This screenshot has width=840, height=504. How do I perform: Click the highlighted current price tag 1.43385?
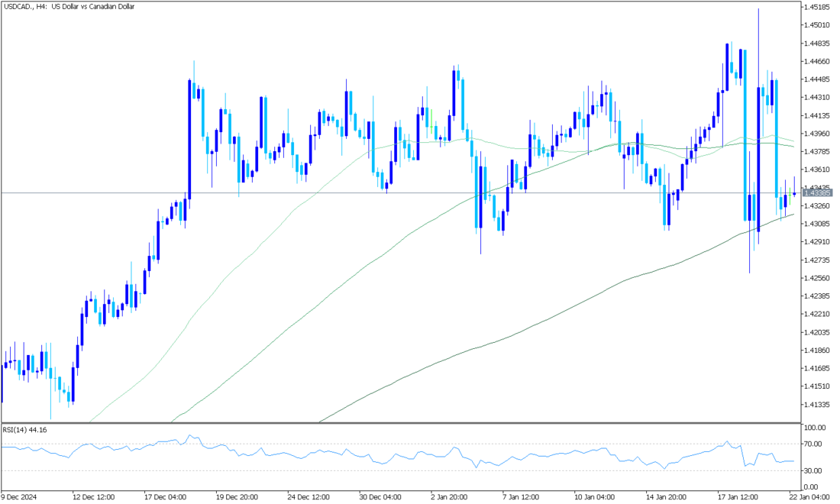tap(818, 192)
